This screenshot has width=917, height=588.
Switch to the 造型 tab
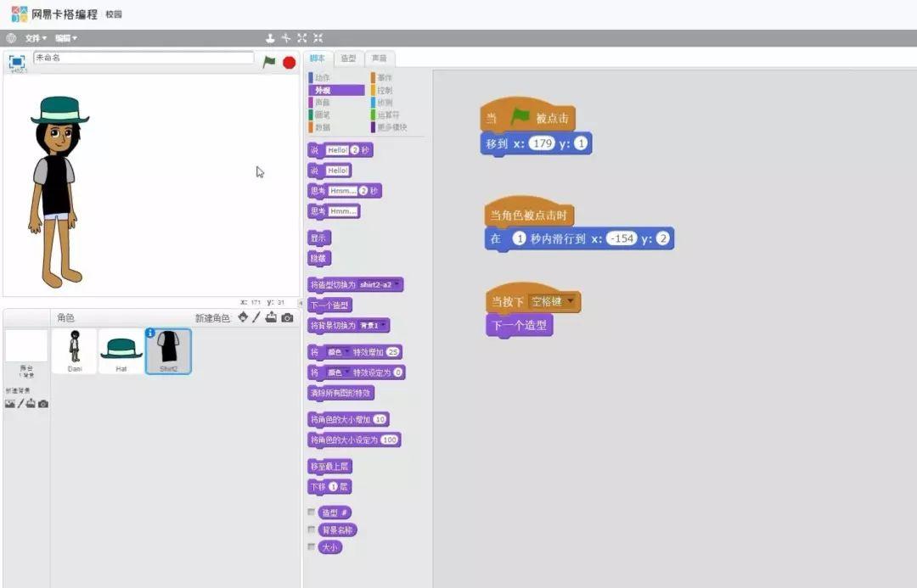click(x=348, y=59)
